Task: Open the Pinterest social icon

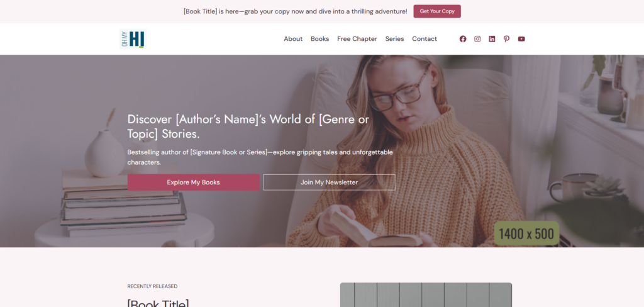Action: [x=506, y=39]
